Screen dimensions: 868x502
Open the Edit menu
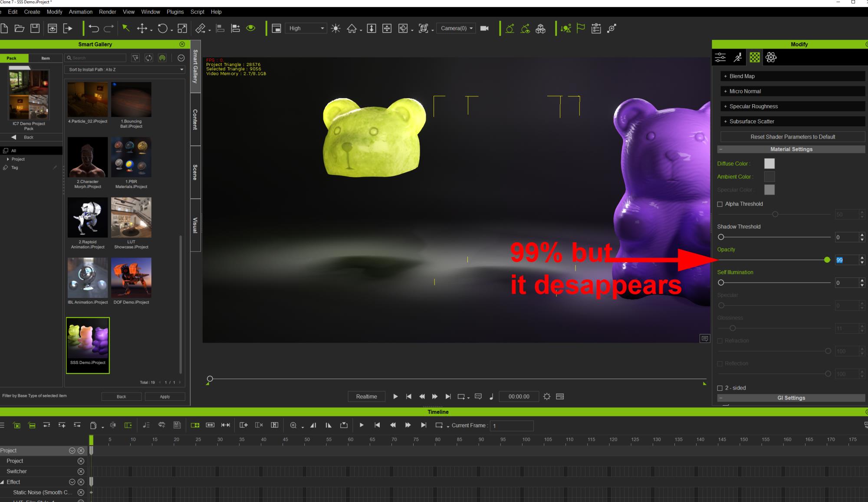[13, 12]
